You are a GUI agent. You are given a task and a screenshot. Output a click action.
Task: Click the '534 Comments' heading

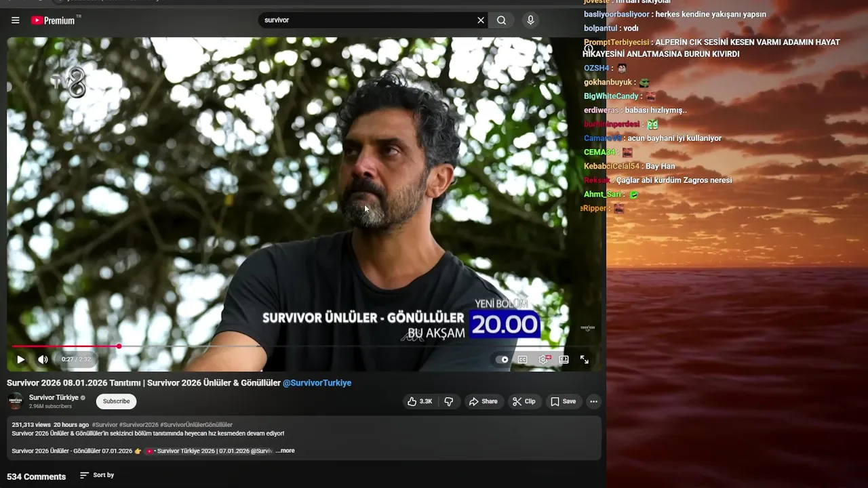tap(36, 476)
